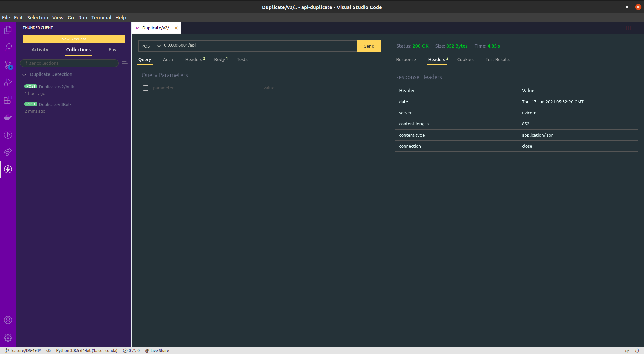The height and width of the screenshot is (354, 644).
Task: Open the Terminal menu
Action: pos(101,18)
